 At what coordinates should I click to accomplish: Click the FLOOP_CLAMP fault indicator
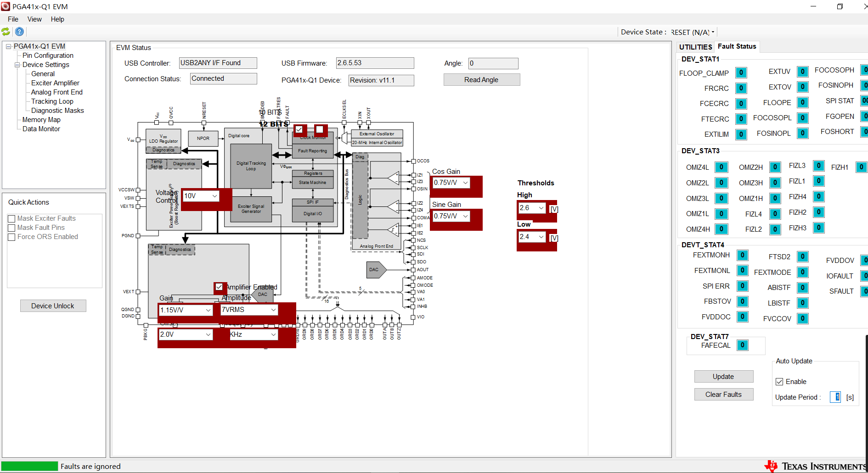click(741, 72)
